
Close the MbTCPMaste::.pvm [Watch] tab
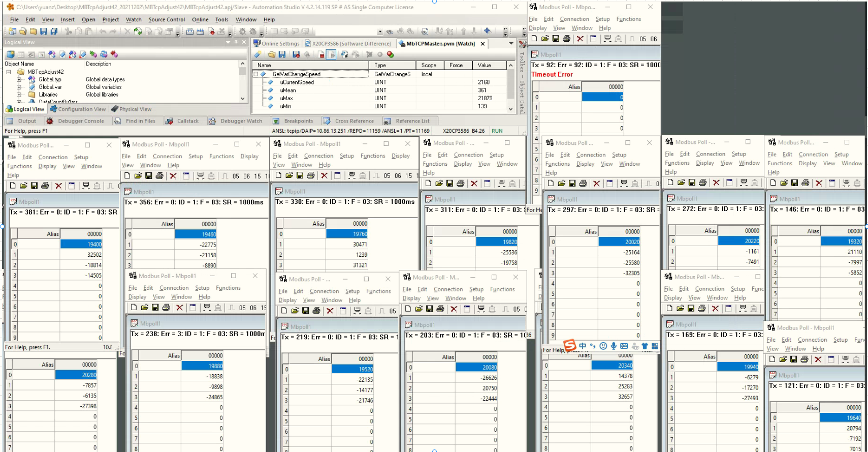tap(483, 44)
